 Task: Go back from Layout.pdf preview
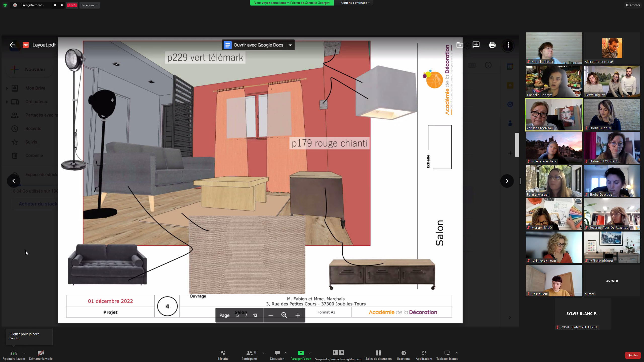point(12,45)
